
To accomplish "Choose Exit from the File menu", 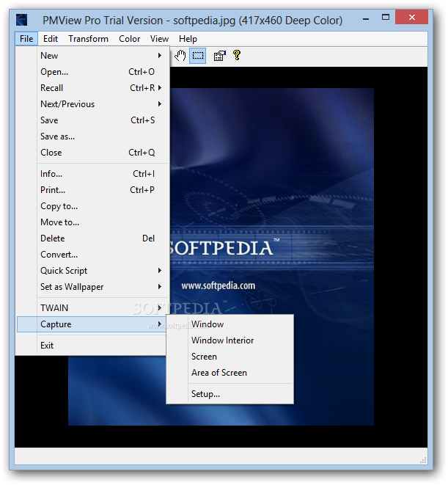I will point(92,346).
